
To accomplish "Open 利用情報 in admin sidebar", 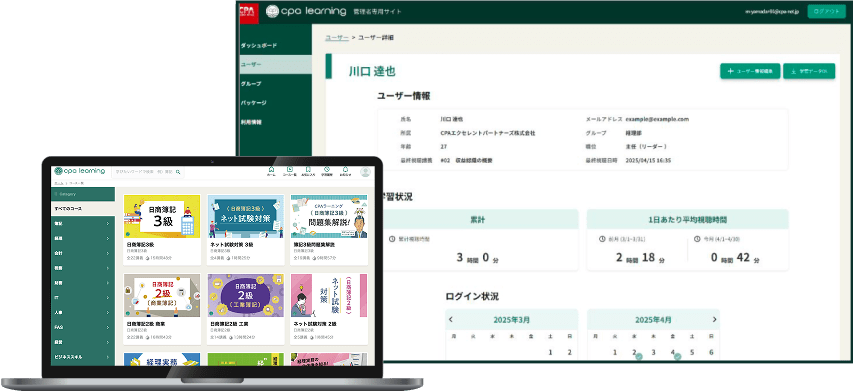I will tap(275, 122).
